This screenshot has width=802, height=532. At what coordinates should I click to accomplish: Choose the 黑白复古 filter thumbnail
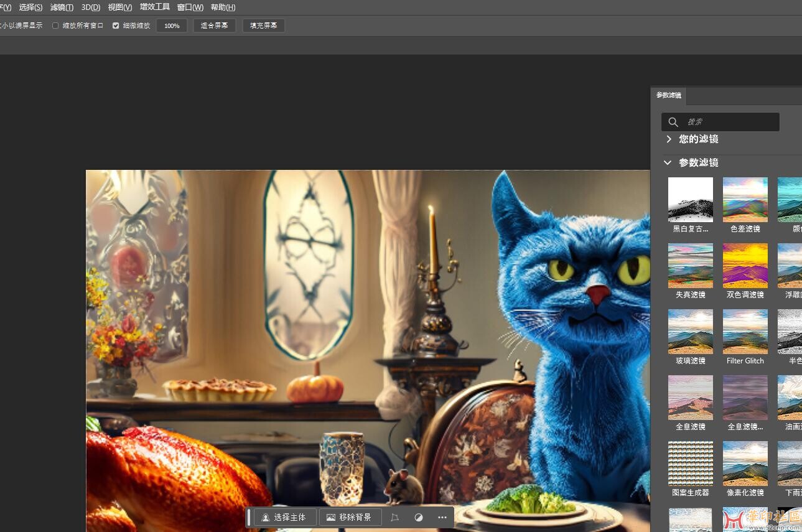pos(690,200)
